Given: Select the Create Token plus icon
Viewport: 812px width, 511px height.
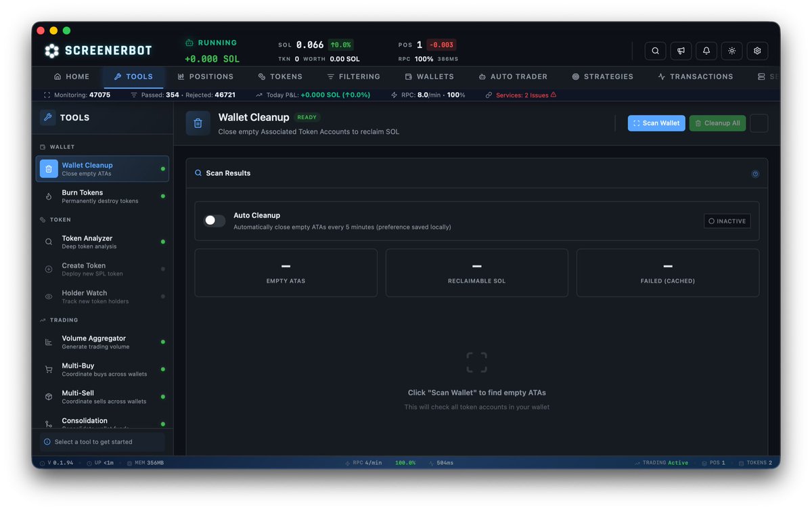Looking at the screenshot, I should click(49, 269).
